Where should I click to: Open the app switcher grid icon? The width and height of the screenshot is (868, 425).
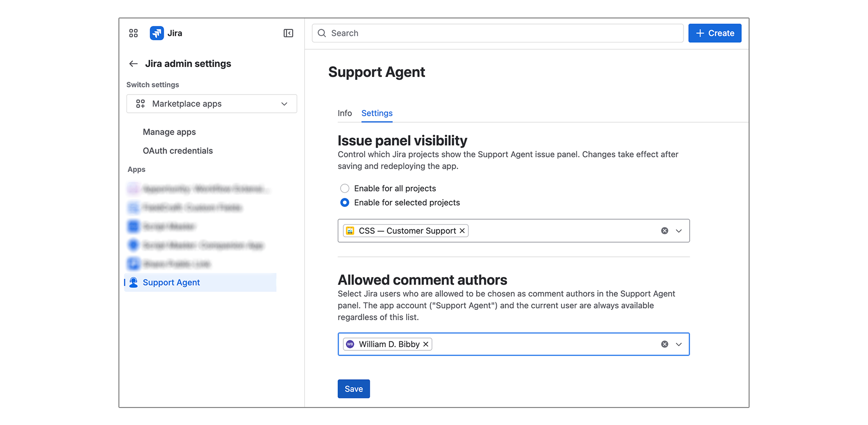(x=134, y=33)
